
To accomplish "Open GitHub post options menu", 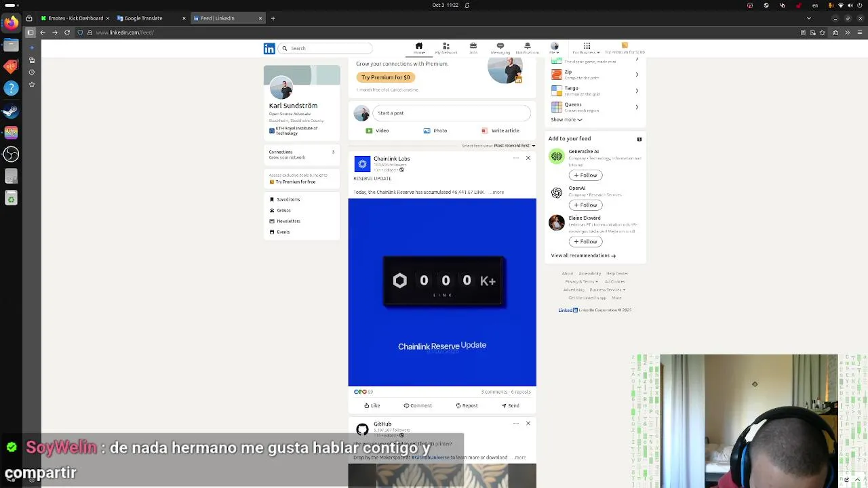I will [516, 424].
